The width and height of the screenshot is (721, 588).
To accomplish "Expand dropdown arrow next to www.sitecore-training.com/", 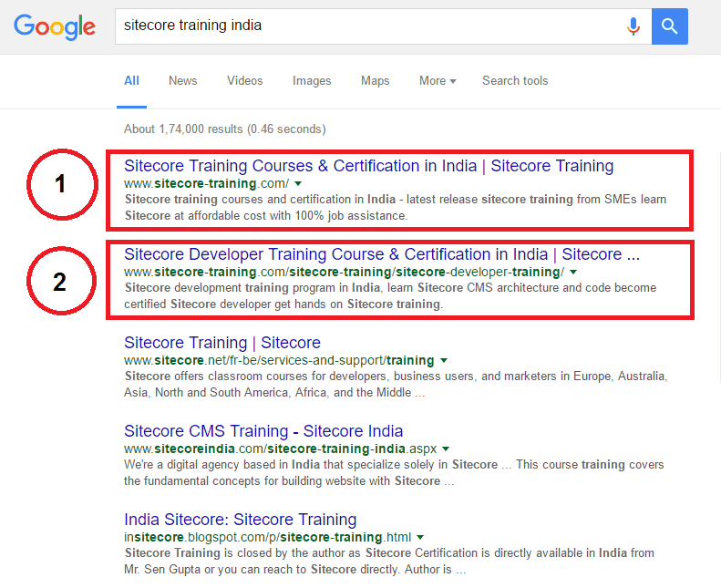I will coord(298,184).
